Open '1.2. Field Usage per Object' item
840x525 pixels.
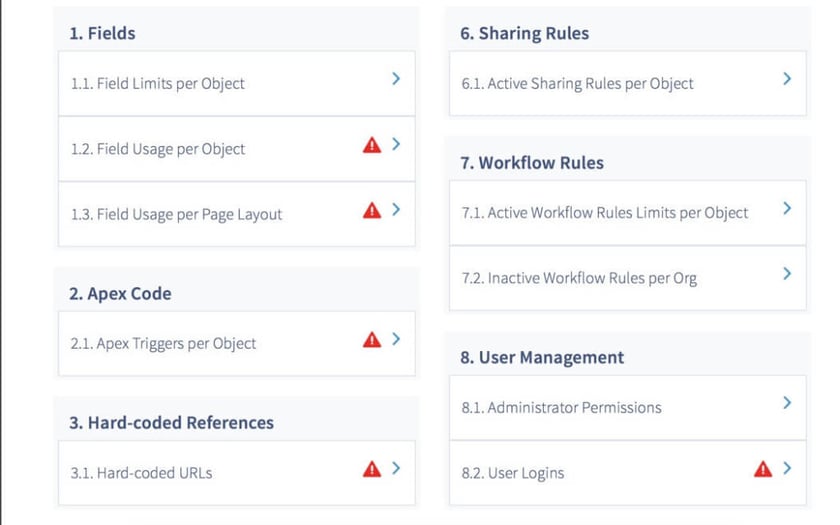tap(237, 149)
